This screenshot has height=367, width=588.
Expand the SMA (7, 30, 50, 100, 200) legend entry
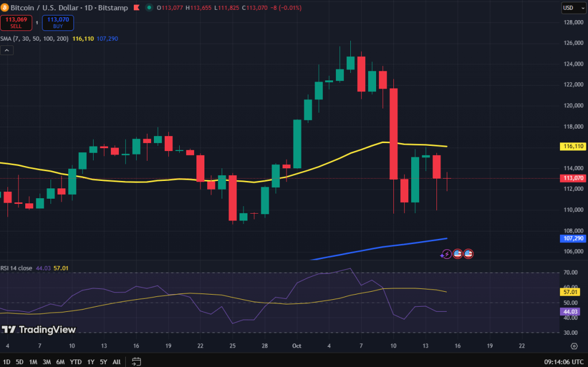pyautogui.click(x=34, y=39)
